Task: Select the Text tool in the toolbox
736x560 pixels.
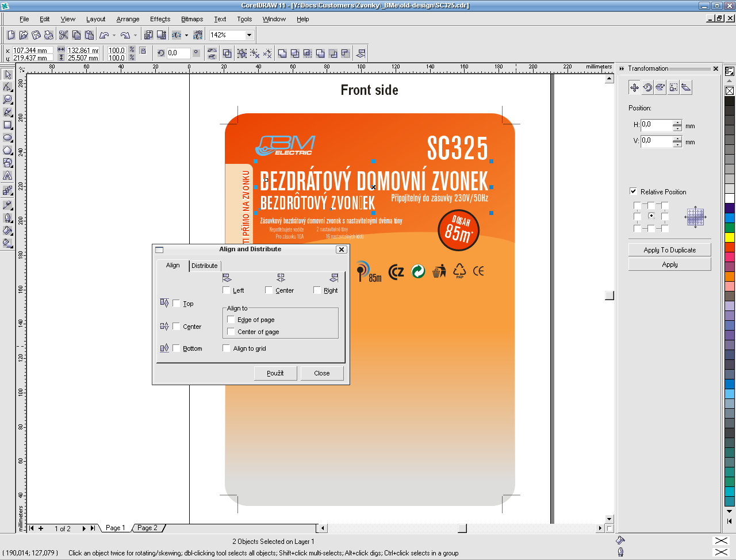Action: tap(7, 175)
